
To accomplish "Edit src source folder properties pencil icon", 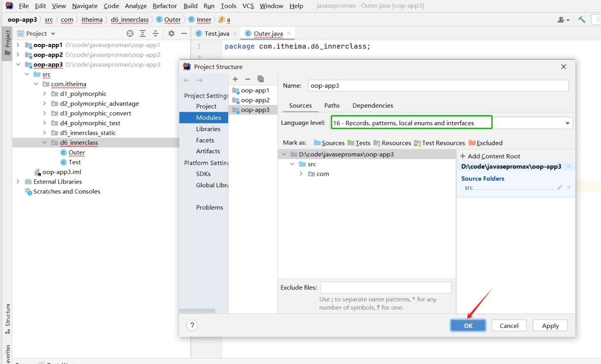I will point(560,188).
